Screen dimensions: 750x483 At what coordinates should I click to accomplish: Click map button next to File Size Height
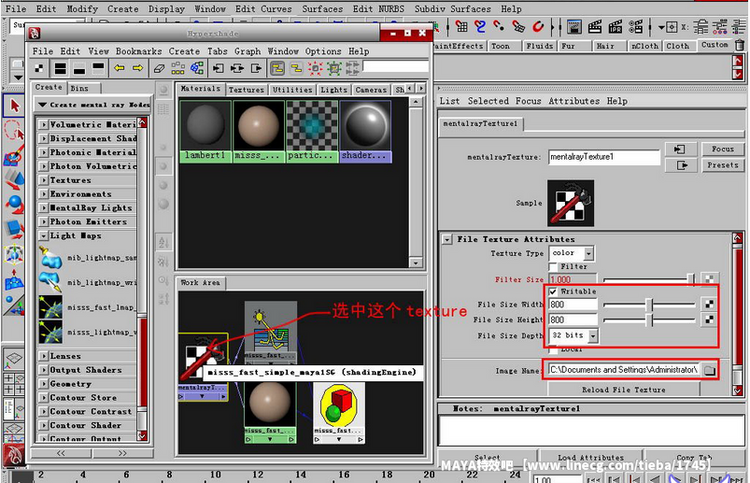pyautogui.click(x=709, y=319)
